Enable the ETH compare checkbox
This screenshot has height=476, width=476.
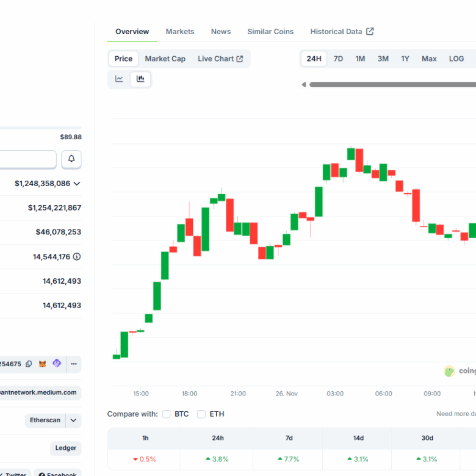201,414
